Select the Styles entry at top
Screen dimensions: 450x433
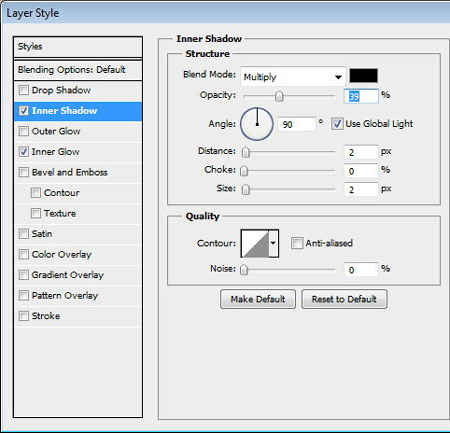tap(78, 47)
